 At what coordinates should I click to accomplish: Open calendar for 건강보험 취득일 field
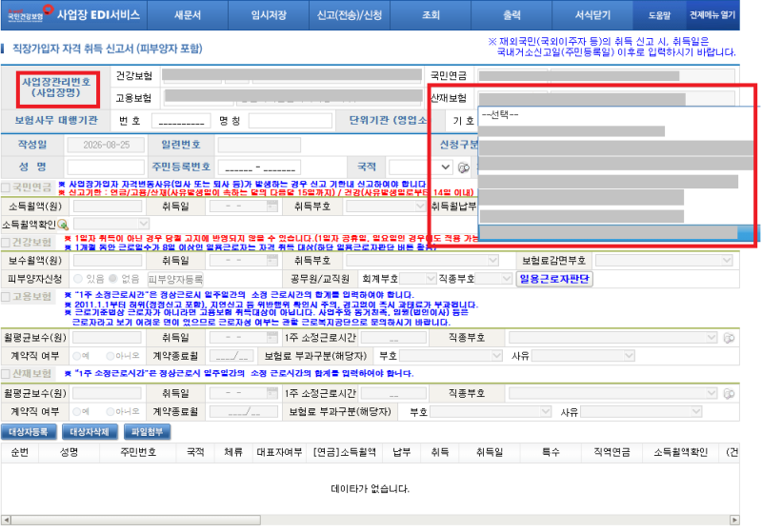272,261
